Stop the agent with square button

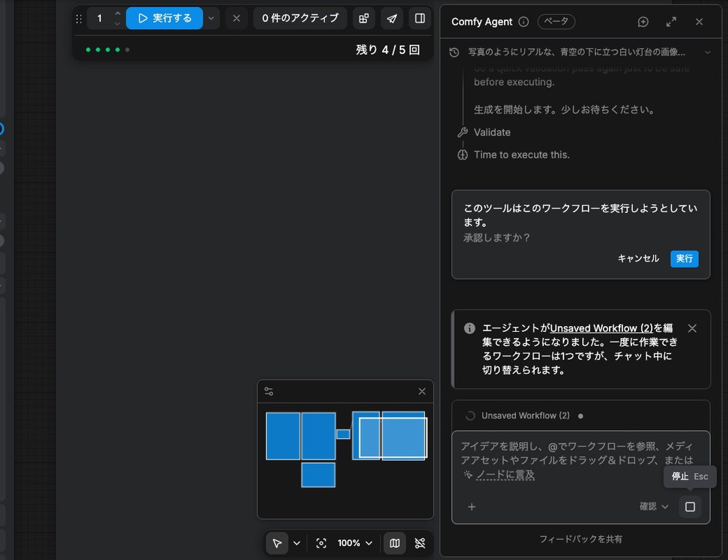(x=690, y=507)
